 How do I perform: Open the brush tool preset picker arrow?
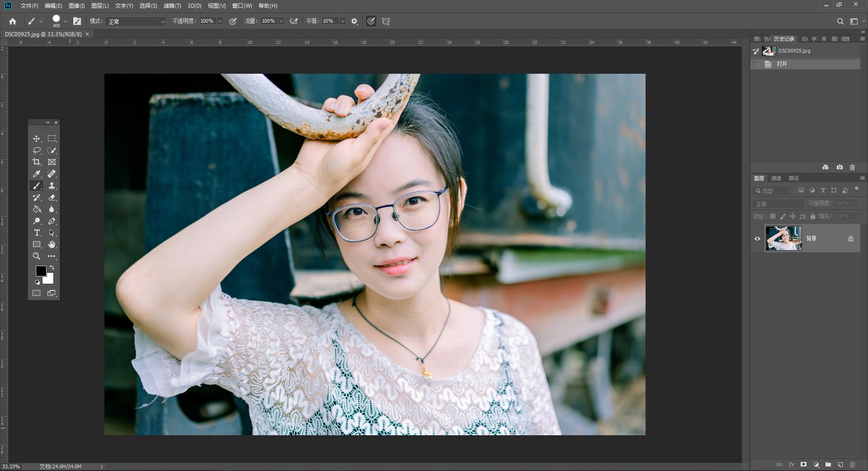tap(41, 21)
